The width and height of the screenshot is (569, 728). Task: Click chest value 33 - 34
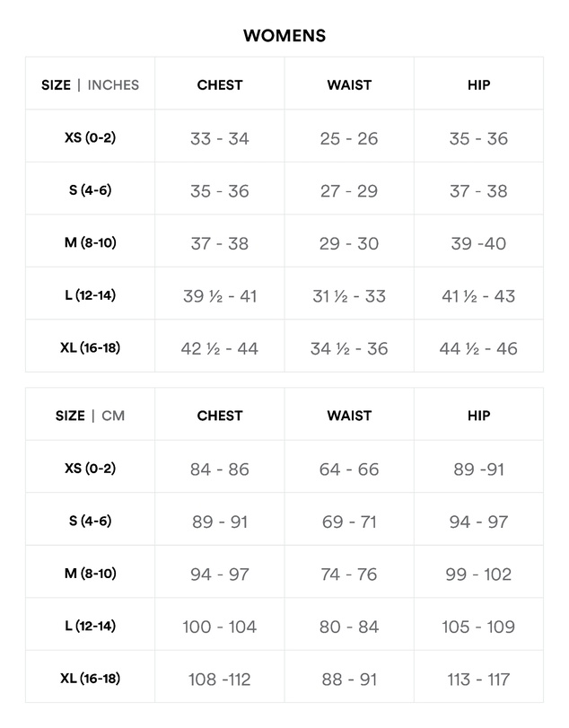[220, 138]
